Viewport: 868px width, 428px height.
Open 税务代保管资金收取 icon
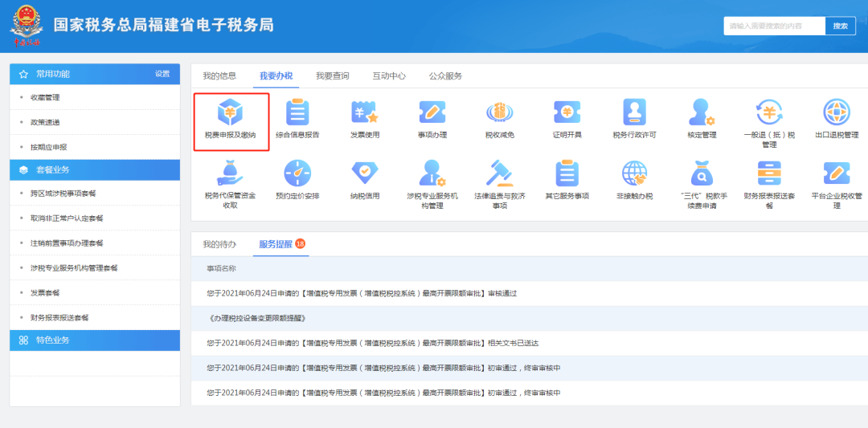click(x=231, y=173)
